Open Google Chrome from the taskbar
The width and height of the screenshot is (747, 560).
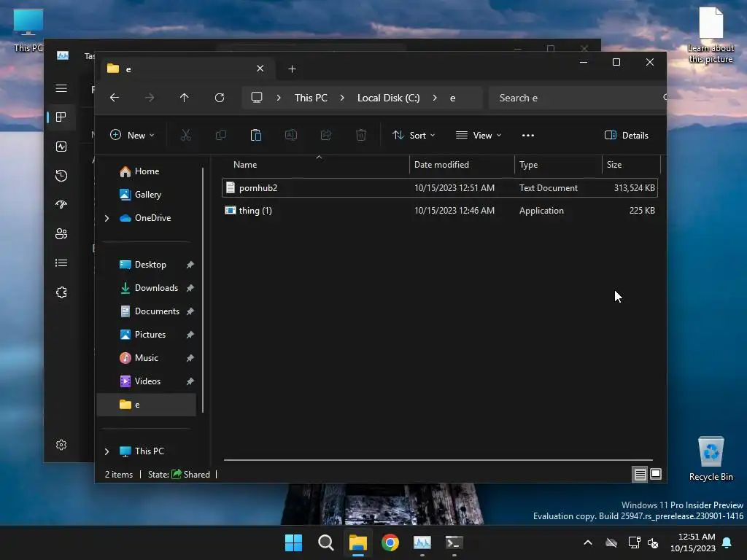[390, 542]
